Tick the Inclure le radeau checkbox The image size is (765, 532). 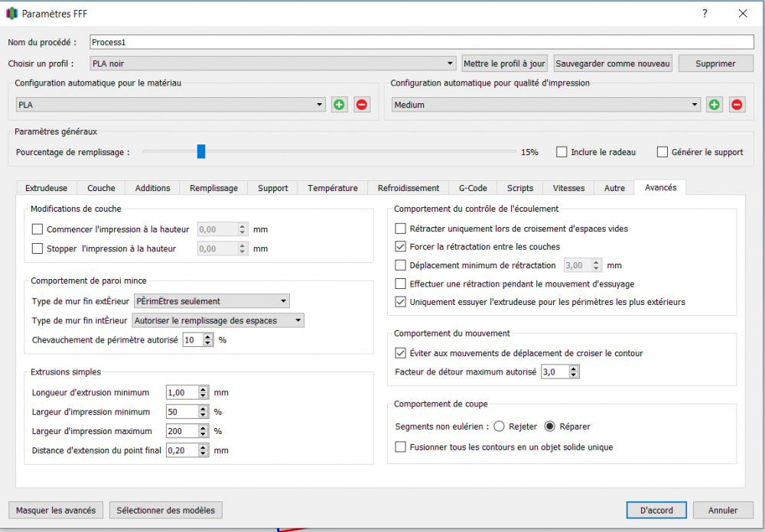point(562,152)
